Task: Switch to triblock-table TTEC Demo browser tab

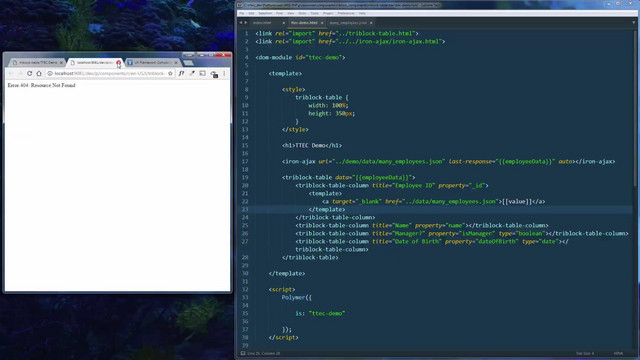Action: pos(38,62)
